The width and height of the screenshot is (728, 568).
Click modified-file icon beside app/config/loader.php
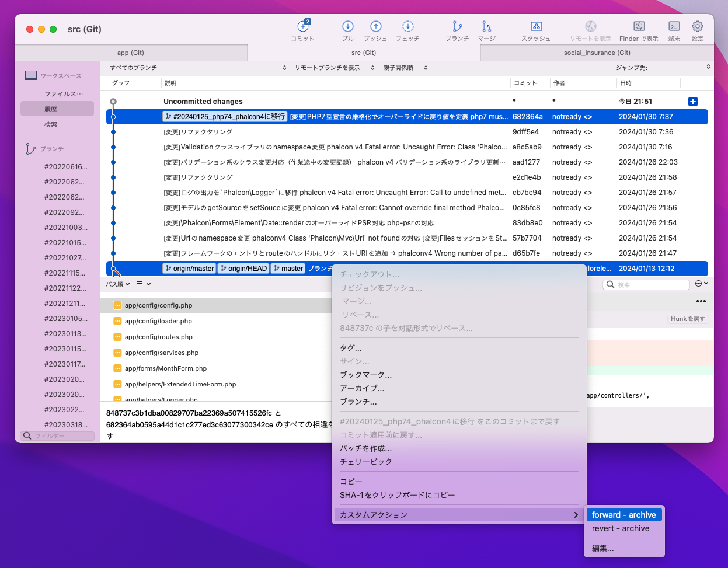click(x=117, y=321)
